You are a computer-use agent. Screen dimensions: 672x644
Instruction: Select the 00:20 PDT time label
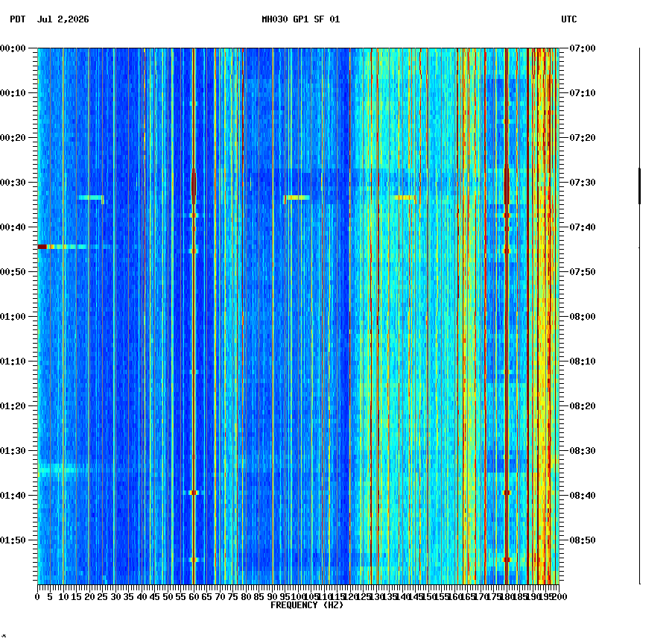[x=13, y=138]
